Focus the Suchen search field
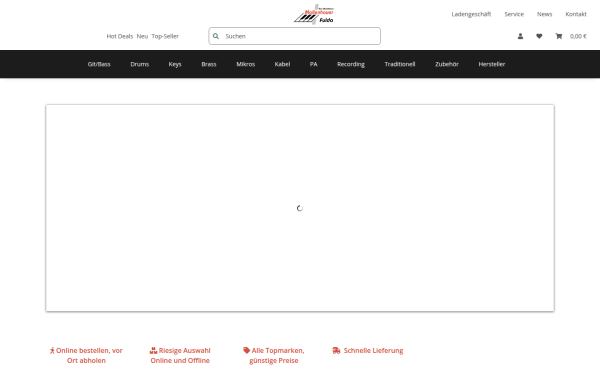The image size is (600, 375). point(295,36)
